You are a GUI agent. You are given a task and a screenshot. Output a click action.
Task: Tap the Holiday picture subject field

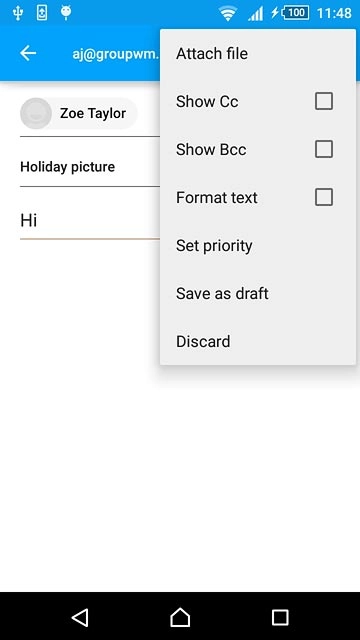pyautogui.click(x=90, y=167)
